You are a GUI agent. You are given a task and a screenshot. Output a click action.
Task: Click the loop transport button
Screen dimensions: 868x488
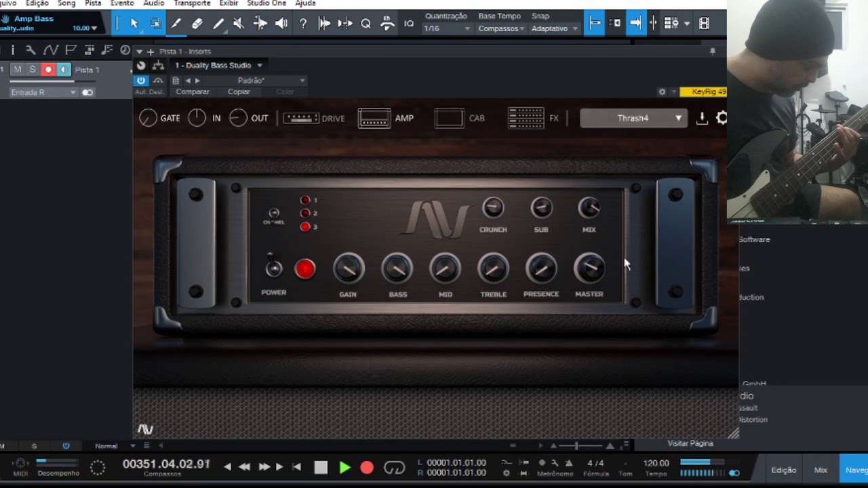[394, 468]
